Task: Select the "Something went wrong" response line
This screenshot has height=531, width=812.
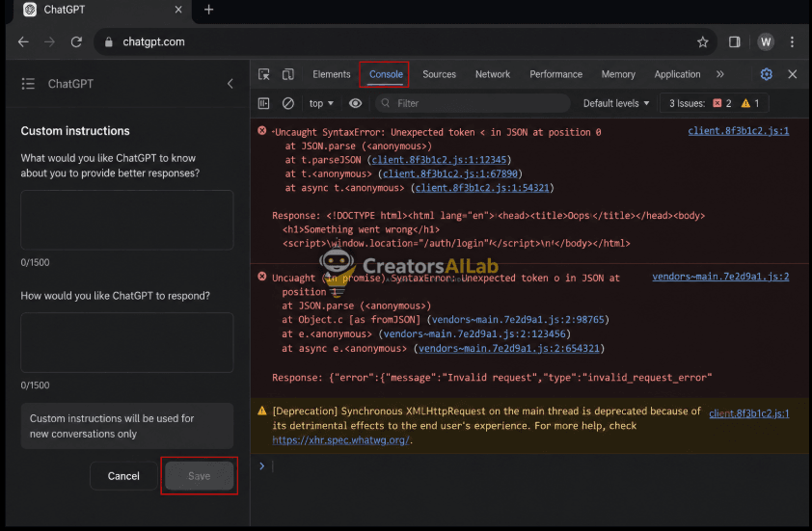Action: tap(361, 229)
